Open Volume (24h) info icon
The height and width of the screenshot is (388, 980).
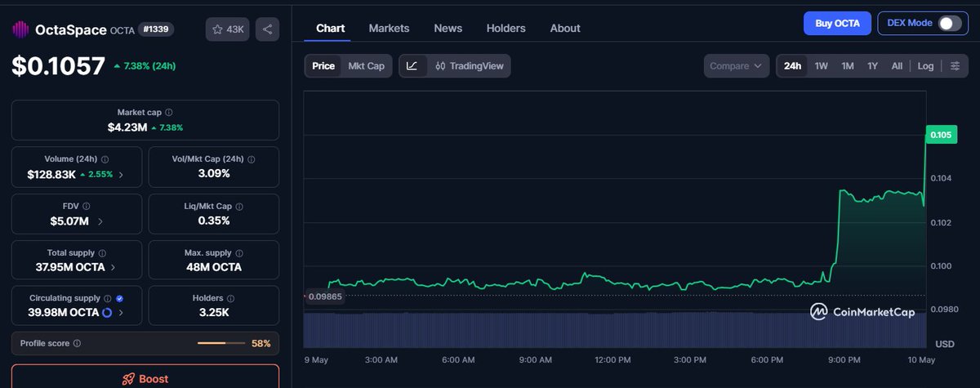[105, 159]
